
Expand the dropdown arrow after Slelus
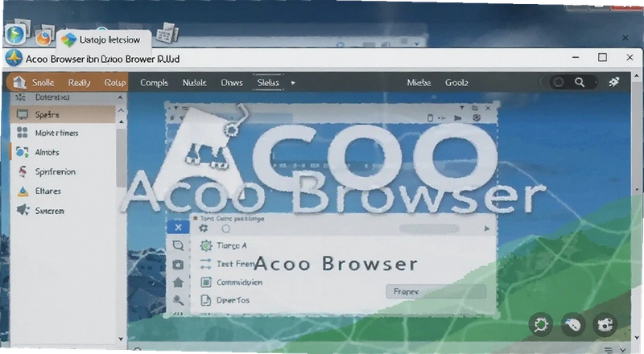(x=293, y=83)
